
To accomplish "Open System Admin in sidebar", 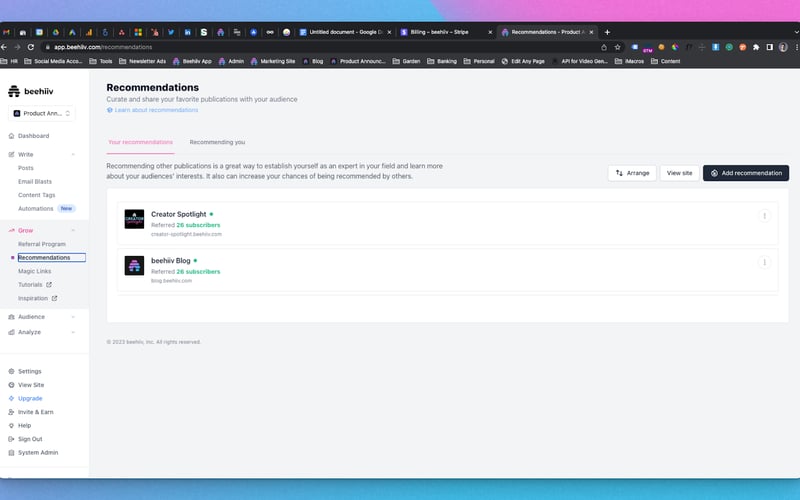I will tap(38, 453).
